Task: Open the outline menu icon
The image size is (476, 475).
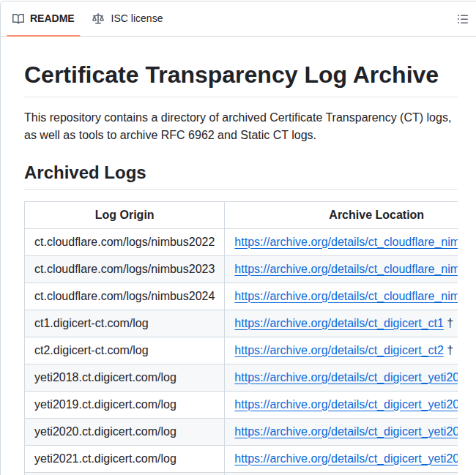Action: [462, 19]
